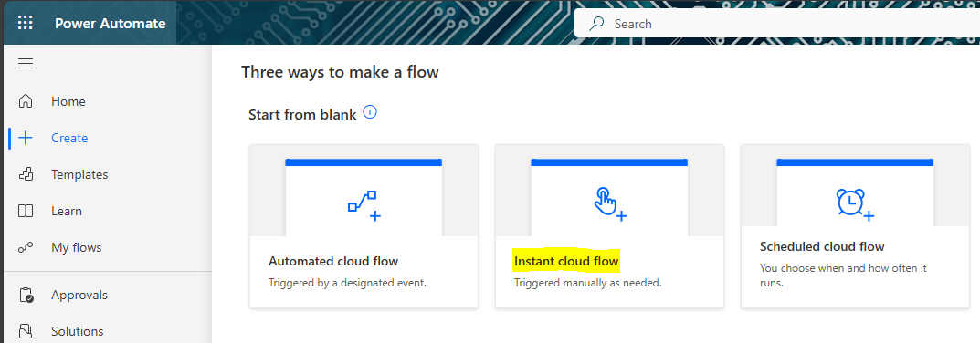Click 'Triggered by a designated event.' text
Viewport: 980px width, 343px height.
click(x=347, y=283)
